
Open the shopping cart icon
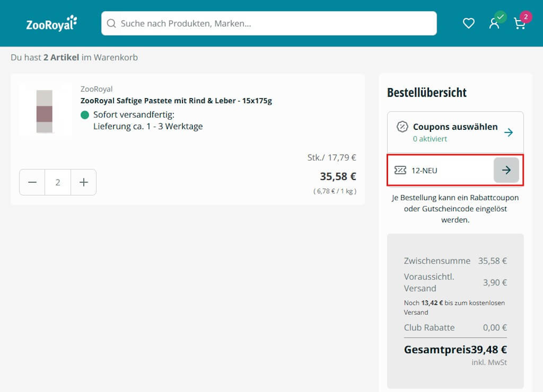click(520, 23)
